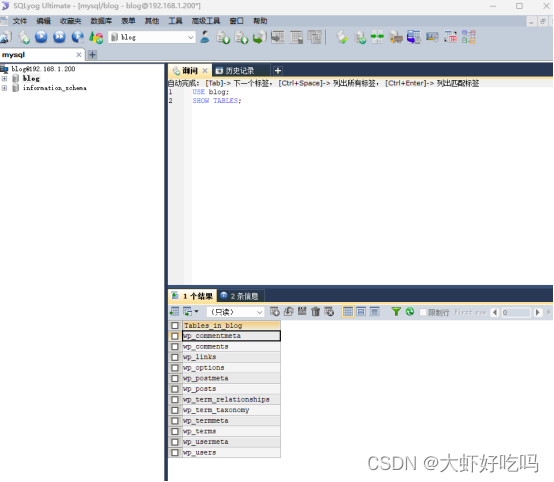Expand the information_schema tree node

[x=4, y=88]
